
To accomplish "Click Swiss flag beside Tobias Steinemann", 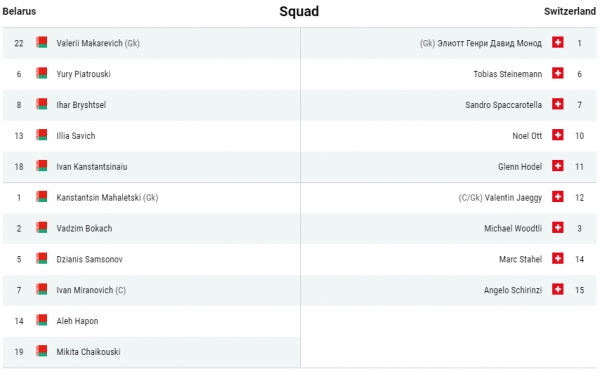I will [558, 73].
